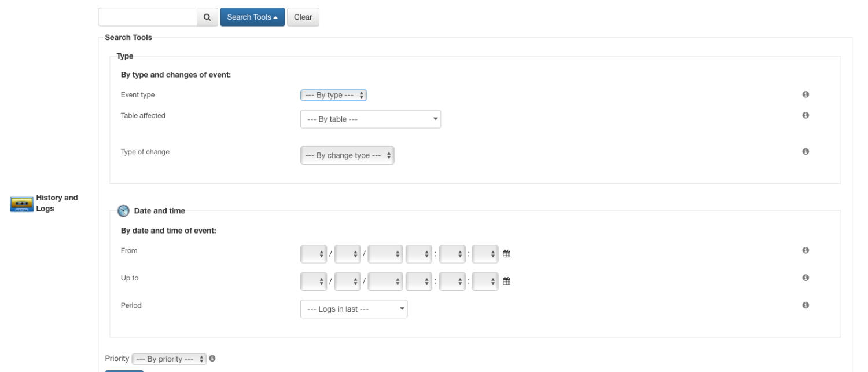Open third Up to date select

(385, 282)
